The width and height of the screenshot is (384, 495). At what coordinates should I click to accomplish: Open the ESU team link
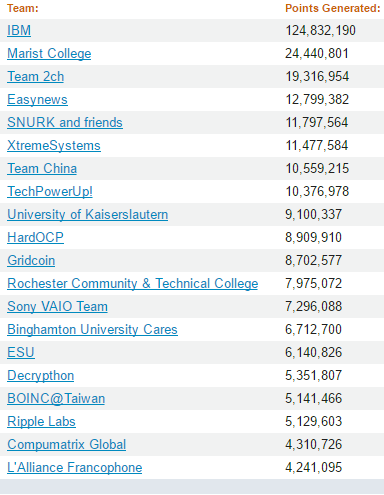[21, 353]
